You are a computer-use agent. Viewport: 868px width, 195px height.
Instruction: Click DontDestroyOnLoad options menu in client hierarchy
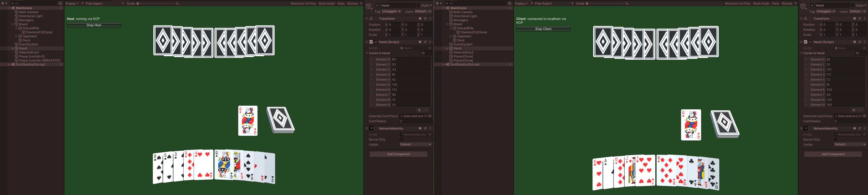coord(510,64)
